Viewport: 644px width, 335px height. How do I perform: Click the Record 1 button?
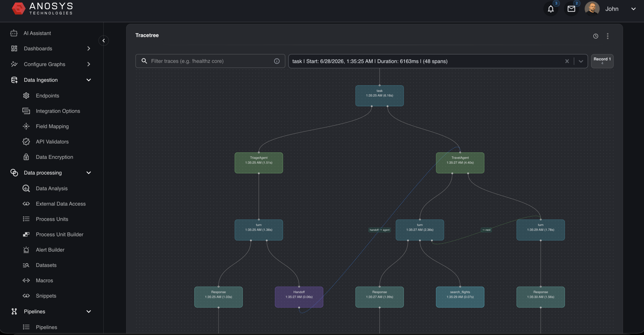point(602,61)
